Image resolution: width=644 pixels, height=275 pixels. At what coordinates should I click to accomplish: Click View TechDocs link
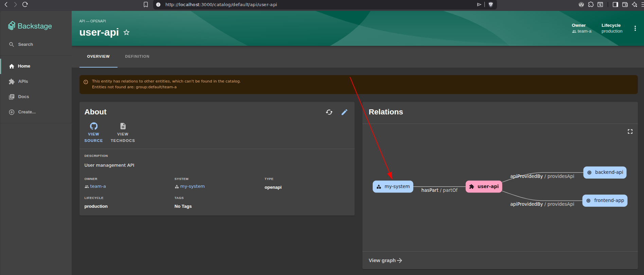tap(123, 133)
